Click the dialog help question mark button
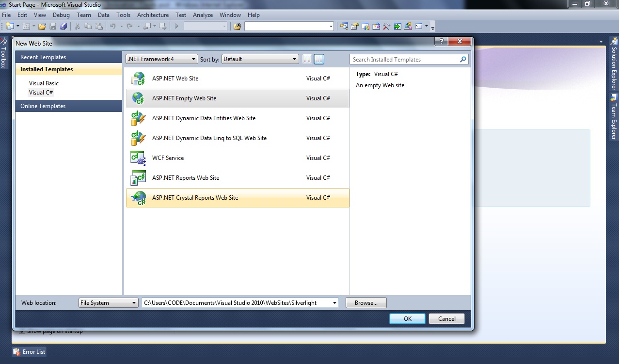Screen dimensions: 619x364 point(441,42)
